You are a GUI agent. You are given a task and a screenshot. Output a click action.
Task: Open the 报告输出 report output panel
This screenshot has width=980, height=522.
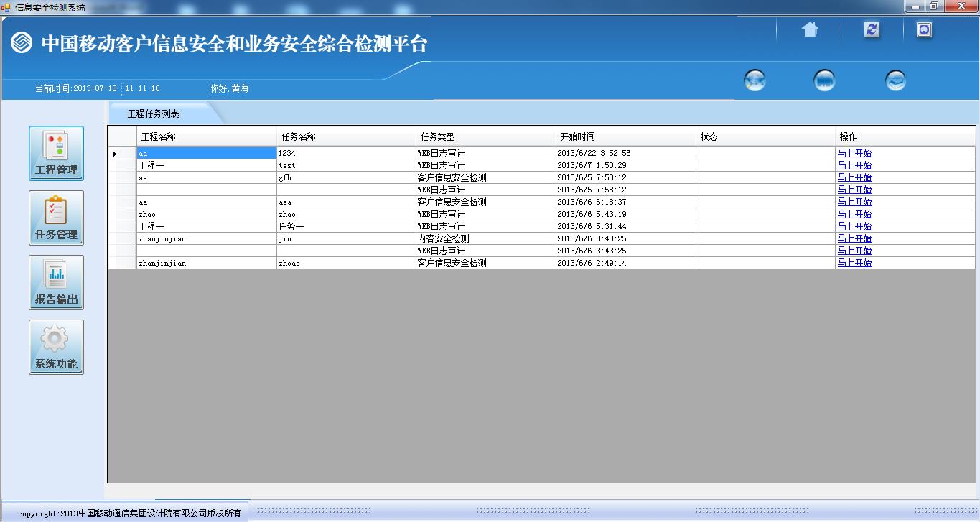click(x=56, y=282)
